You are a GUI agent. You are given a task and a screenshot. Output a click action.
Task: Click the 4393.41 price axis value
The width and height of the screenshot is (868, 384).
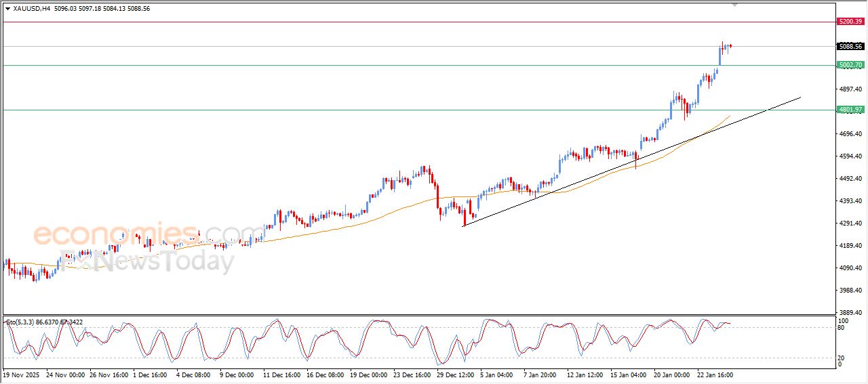pos(850,201)
